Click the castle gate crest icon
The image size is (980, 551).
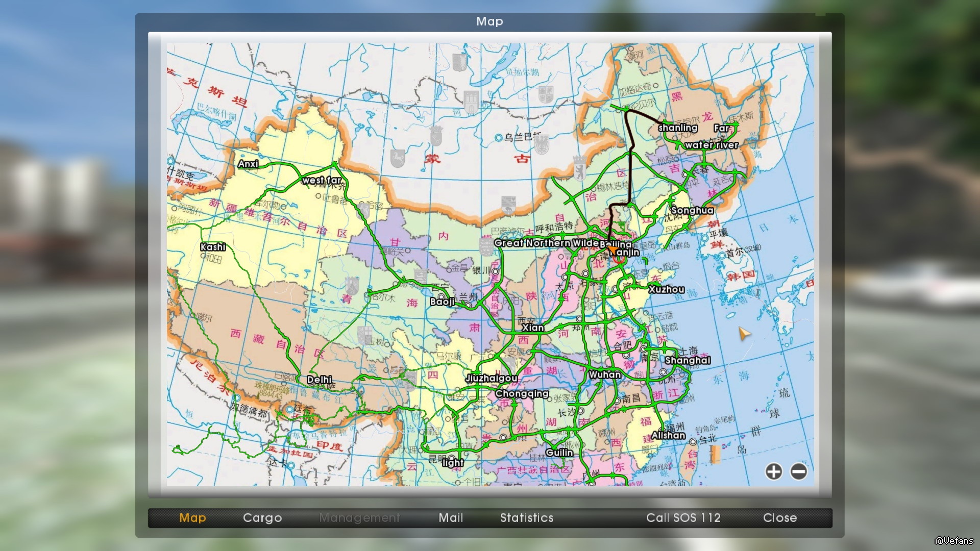click(x=471, y=102)
